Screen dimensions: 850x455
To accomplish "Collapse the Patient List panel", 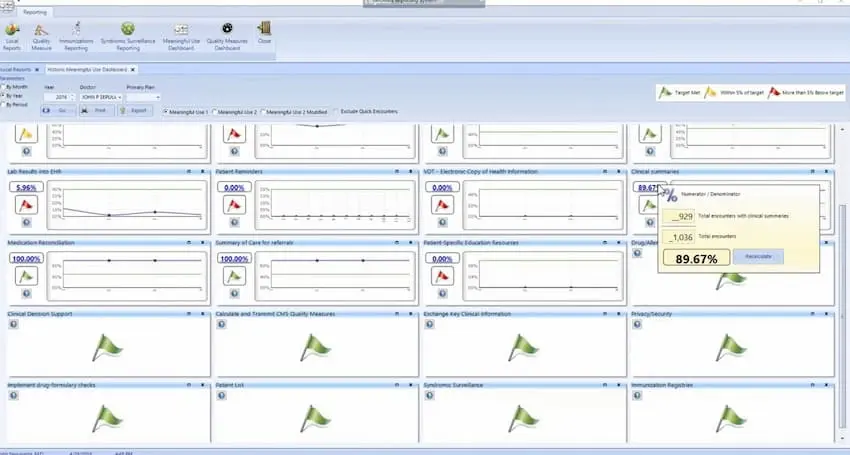I will tap(397, 385).
